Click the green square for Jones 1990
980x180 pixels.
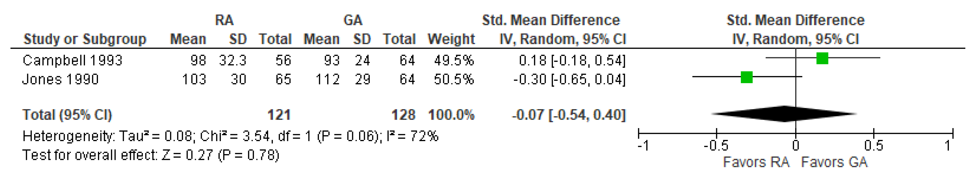[x=746, y=77]
